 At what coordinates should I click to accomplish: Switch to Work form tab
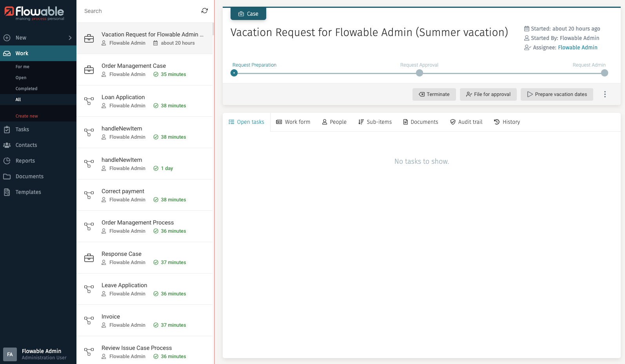293,122
